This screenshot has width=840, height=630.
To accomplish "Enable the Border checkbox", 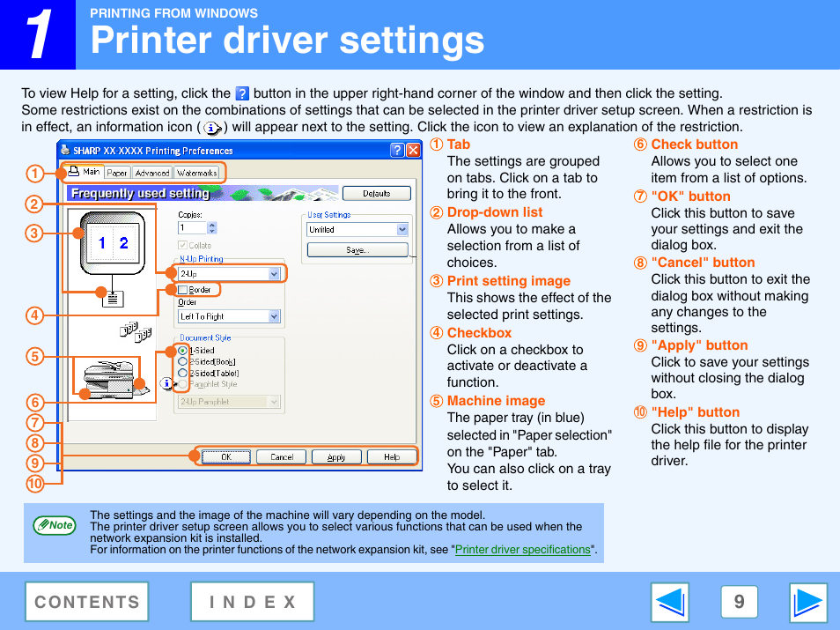I will (x=182, y=290).
